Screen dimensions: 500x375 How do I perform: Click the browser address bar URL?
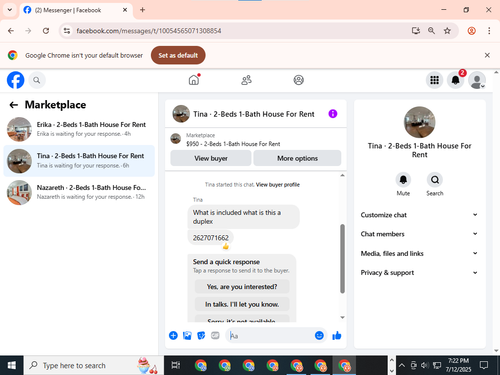coord(149,31)
